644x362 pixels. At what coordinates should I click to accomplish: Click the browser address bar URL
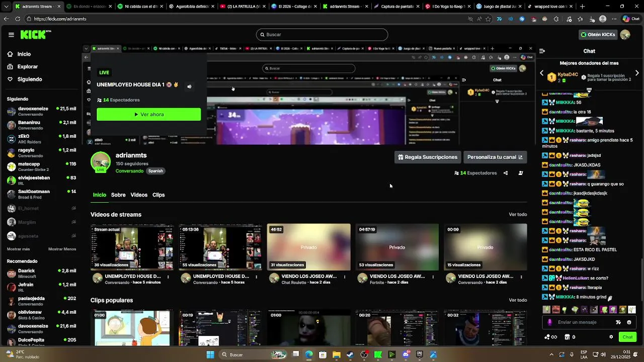tap(60, 19)
